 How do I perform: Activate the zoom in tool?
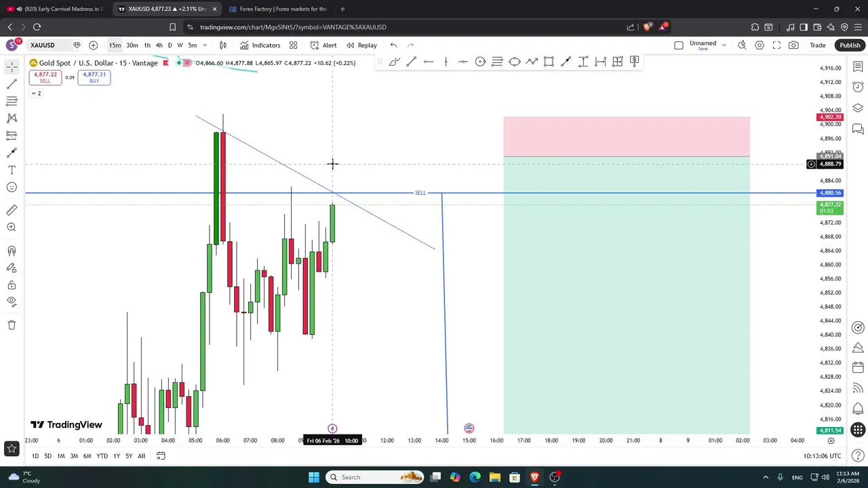click(12, 228)
